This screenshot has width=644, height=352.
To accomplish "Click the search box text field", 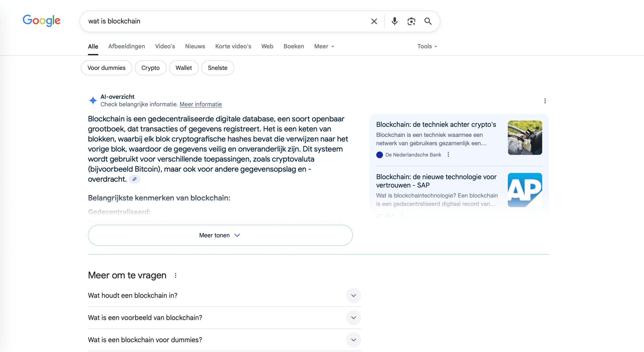I will tap(226, 21).
